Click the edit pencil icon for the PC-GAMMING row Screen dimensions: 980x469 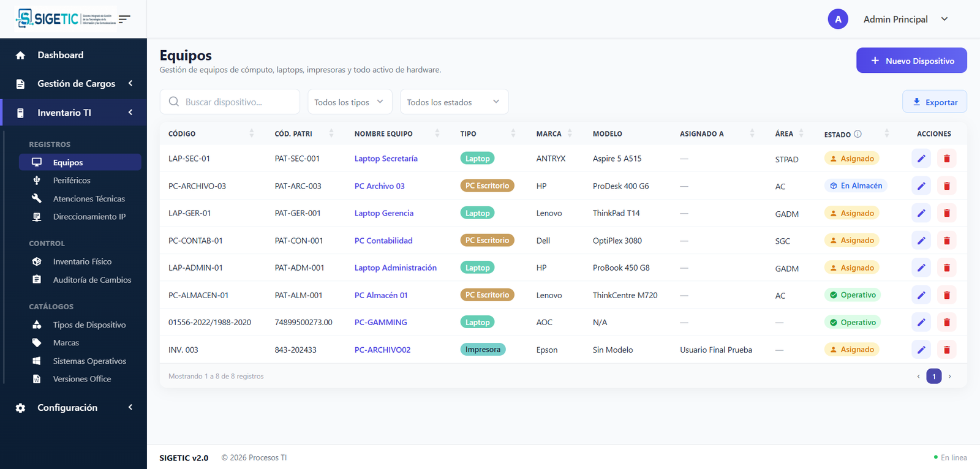point(921,322)
